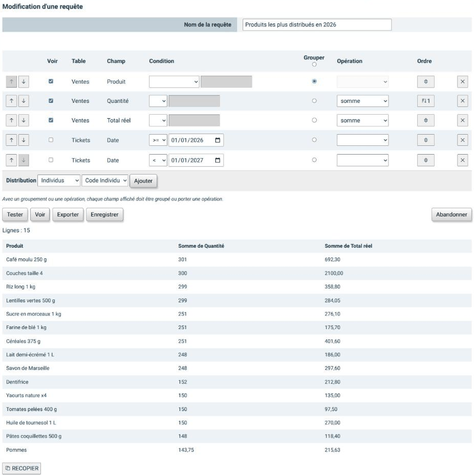
Task: Save the query with Enregistrer
Action: click(x=104, y=214)
